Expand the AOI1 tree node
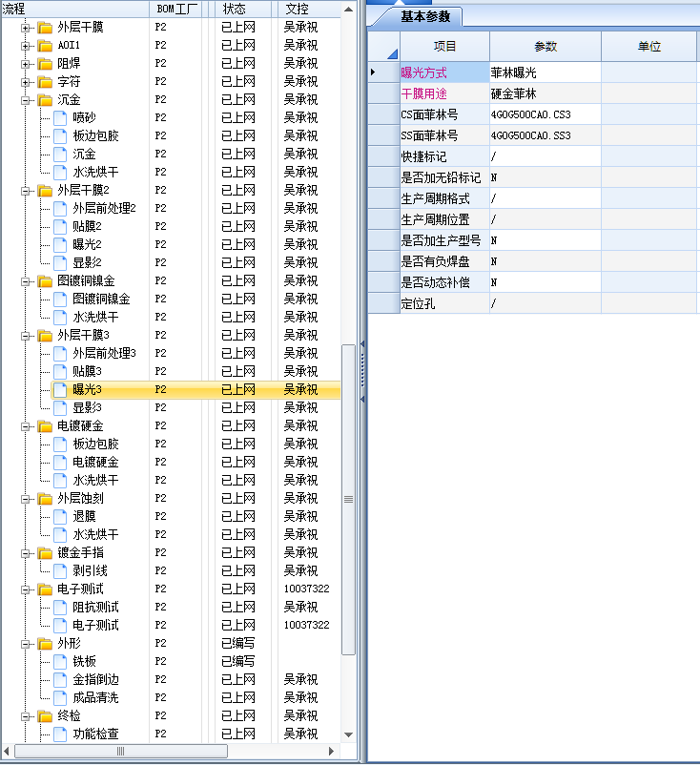 25,46
